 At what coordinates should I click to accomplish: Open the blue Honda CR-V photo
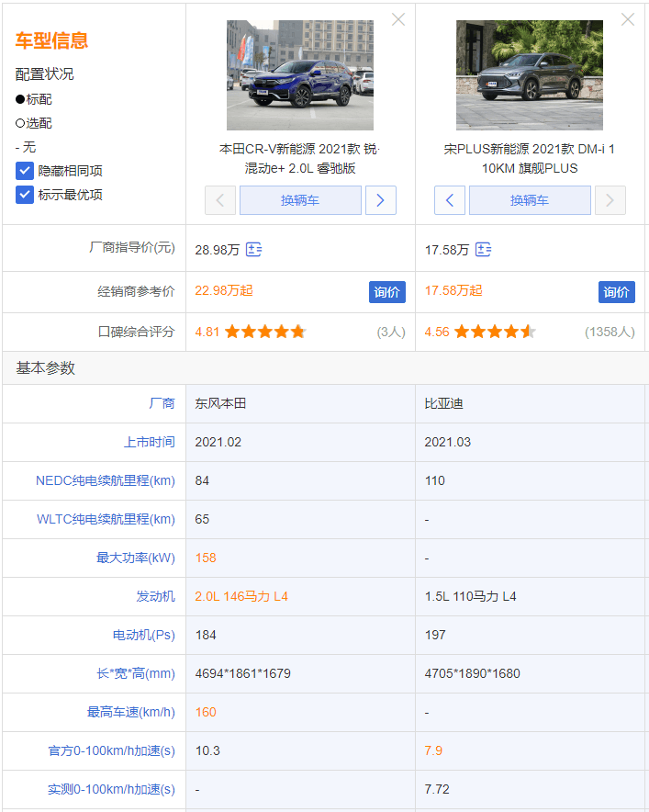tap(300, 75)
